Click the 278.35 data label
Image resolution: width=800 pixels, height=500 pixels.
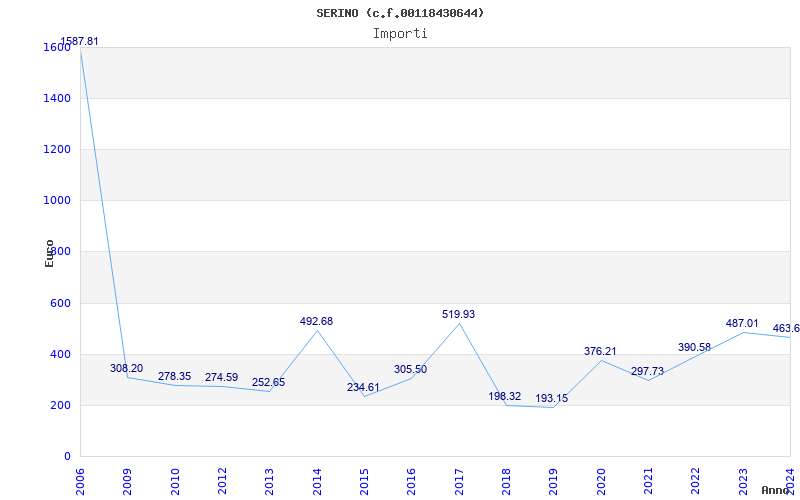pos(174,377)
